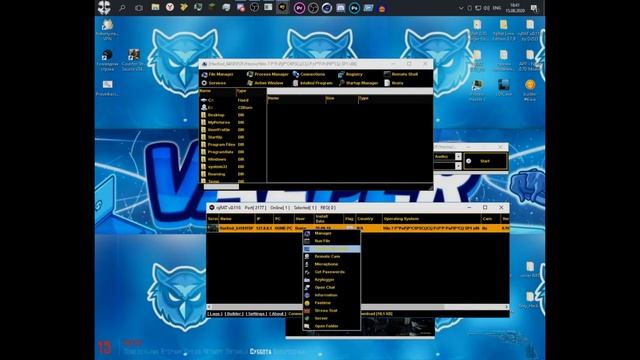Switch to the Connections tab

click(x=309, y=74)
